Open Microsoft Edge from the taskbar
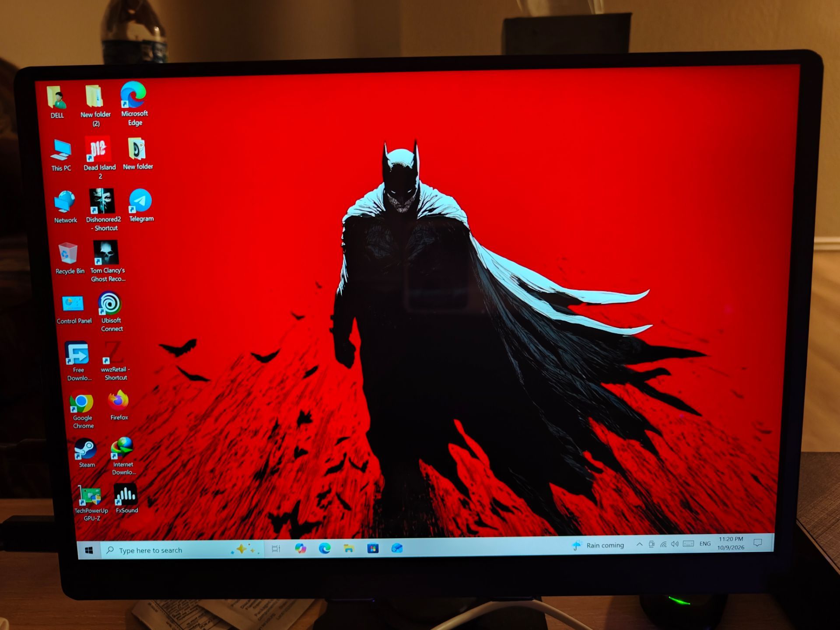The image size is (840, 630). pyautogui.click(x=325, y=548)
